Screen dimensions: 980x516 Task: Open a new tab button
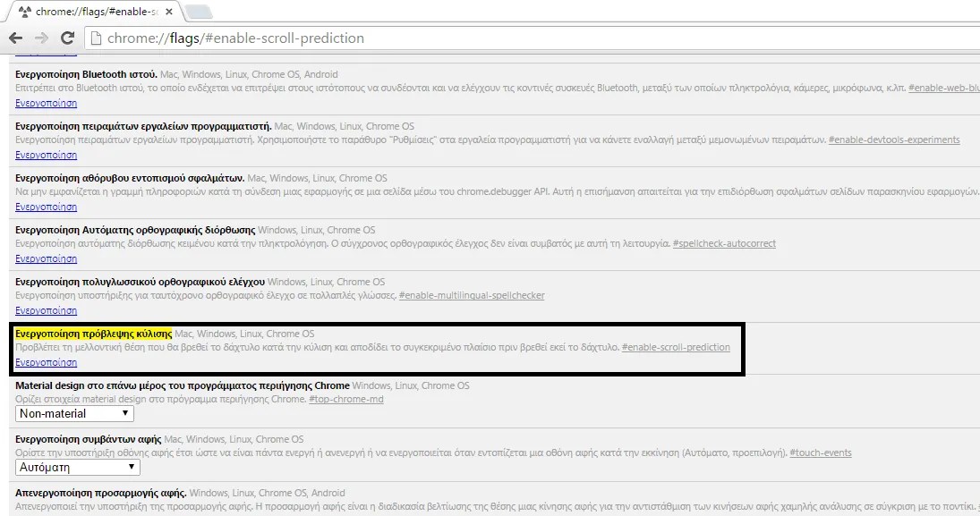click(x=199, y=12)
